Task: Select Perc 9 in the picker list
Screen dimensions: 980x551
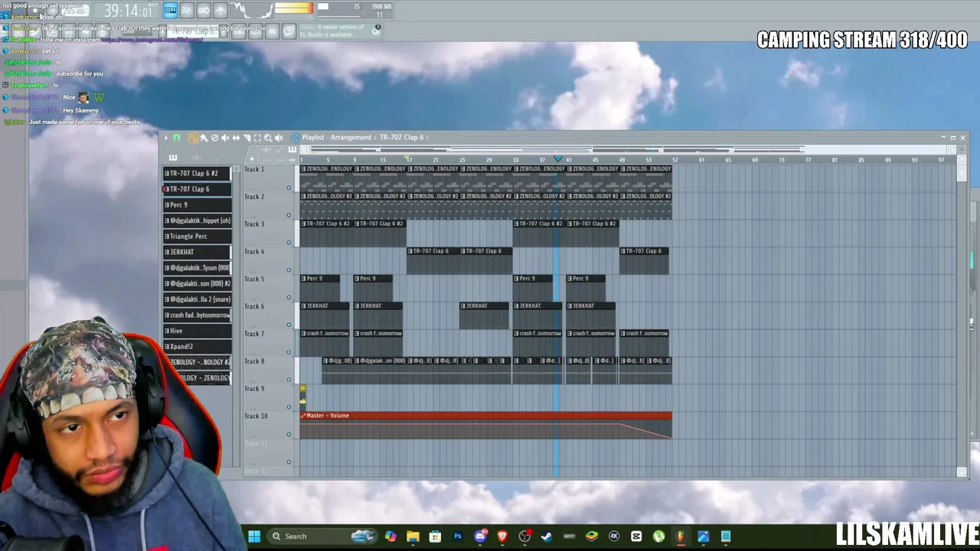Action: point(197,205)
